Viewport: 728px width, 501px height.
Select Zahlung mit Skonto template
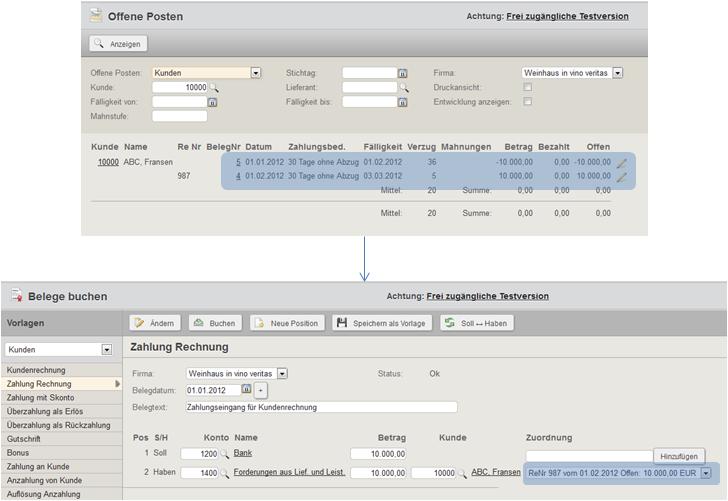(41, 397)
